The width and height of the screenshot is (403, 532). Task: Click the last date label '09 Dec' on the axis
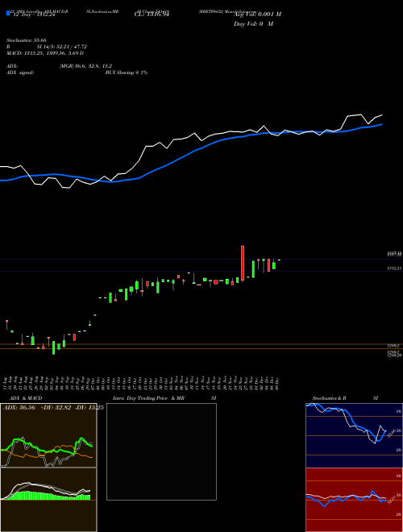pyautogui.click(x=277, y=382)
